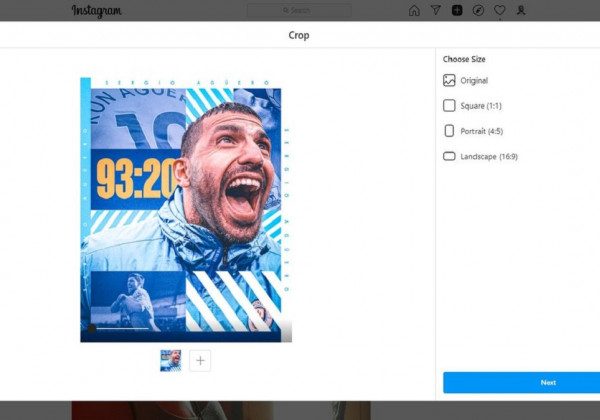Add another photo with plus button
This screenshot has height=420, width=600.
(200, 361)
